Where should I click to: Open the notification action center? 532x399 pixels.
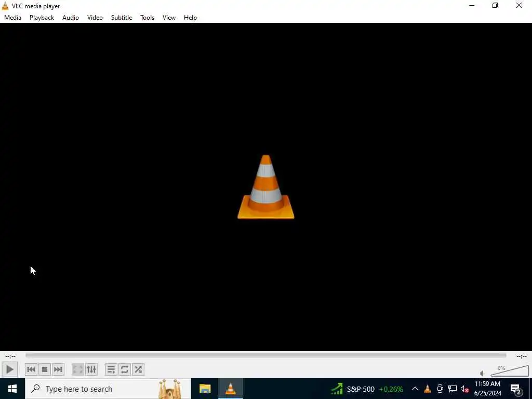pyautogui.click(x=516, y=389)
